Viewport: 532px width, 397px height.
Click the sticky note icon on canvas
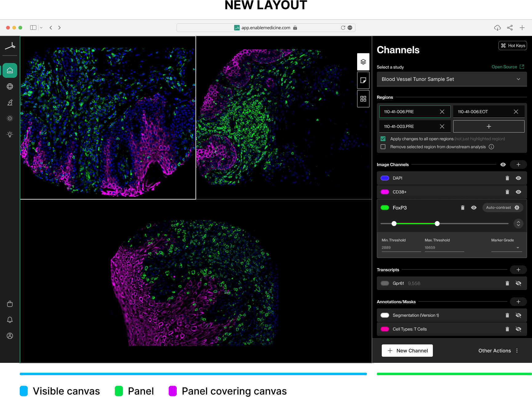pyautogui.click(x=363, y=80)
